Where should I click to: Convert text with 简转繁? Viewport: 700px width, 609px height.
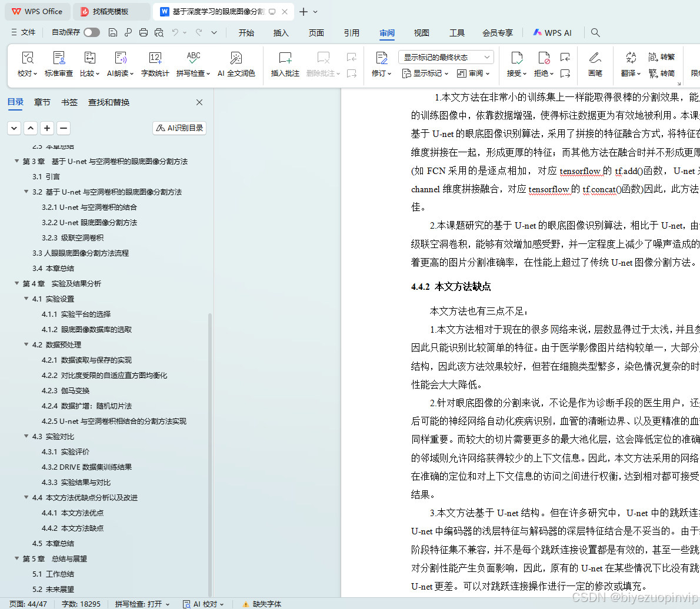(x=662, y=57)
